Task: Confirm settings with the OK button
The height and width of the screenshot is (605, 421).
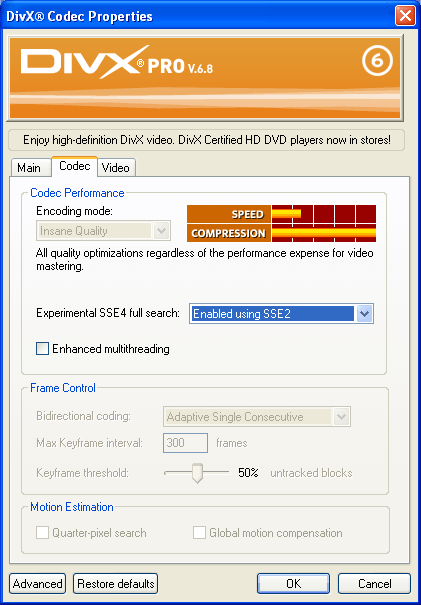Action: (x=294, y=583)
